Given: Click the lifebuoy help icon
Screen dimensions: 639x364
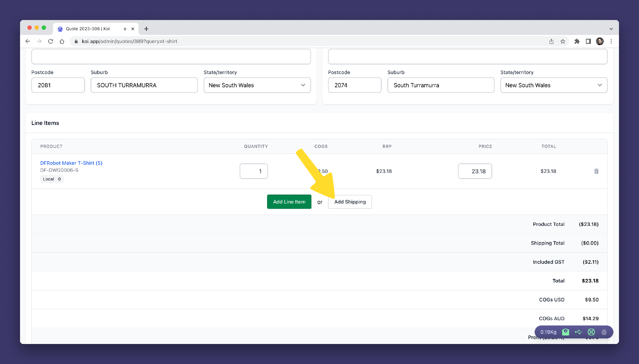Looking at the screenshot, I should click(591, 332).
